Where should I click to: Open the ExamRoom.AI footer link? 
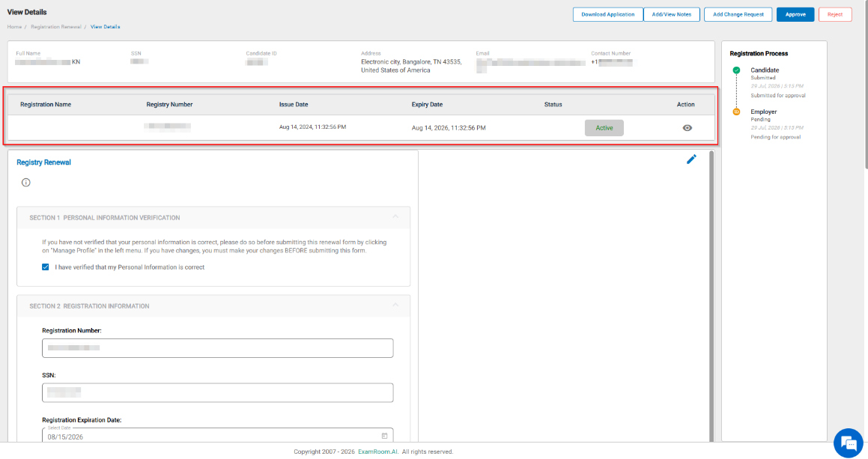coord(377,452)
